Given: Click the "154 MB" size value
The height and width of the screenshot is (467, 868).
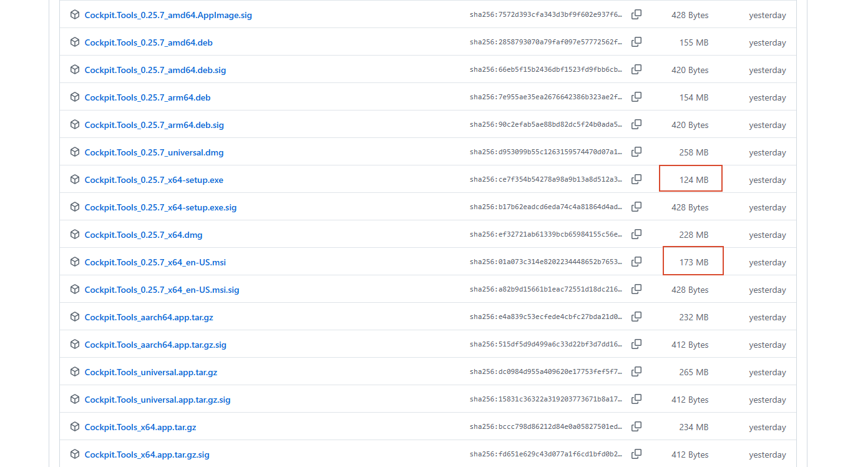Looking at the screenshot, I should pyautogui.click(x=694, y=97).
